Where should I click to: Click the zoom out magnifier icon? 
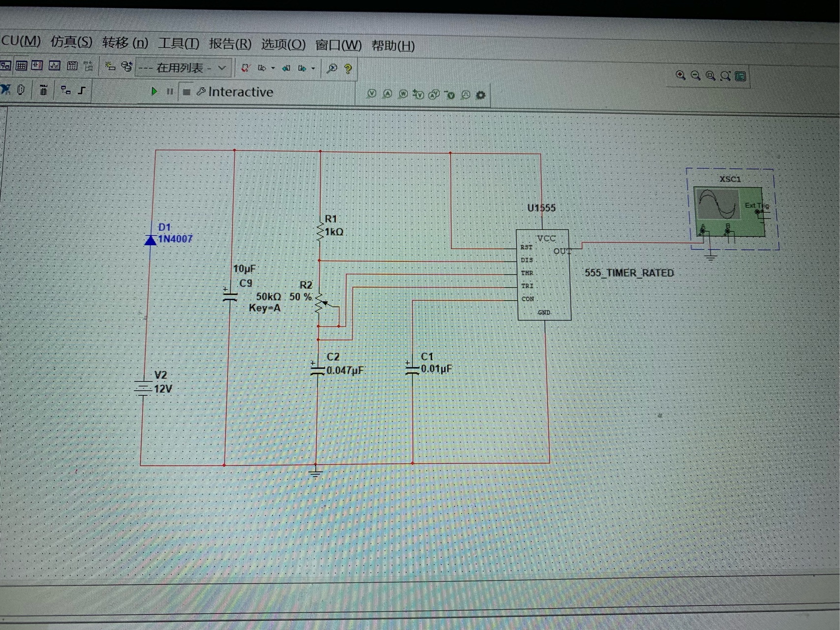pos(695,75)
